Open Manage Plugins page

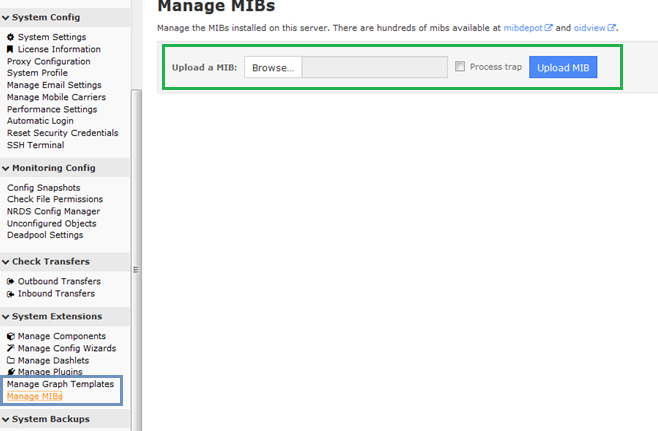(x=50, y=372)
